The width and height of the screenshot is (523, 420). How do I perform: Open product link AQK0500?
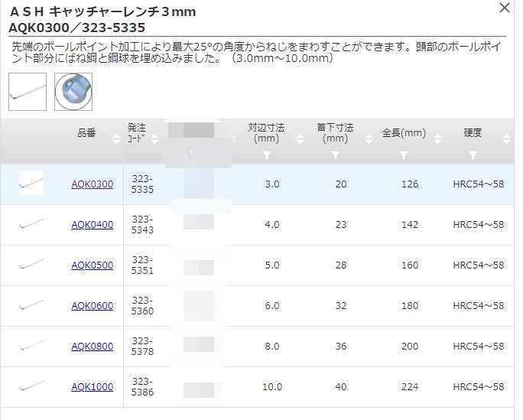tap(92, 265)
